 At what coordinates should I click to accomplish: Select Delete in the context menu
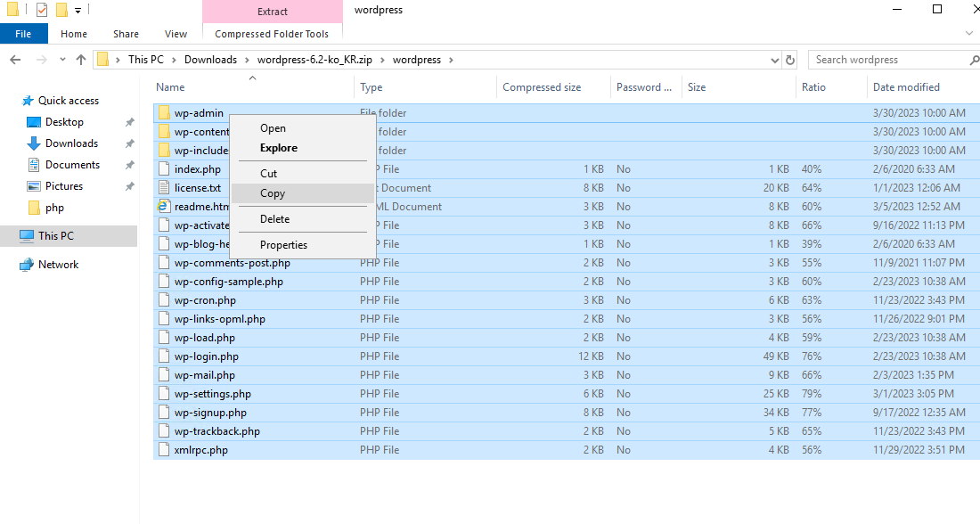pyautogui.click(x=303, y=219)
